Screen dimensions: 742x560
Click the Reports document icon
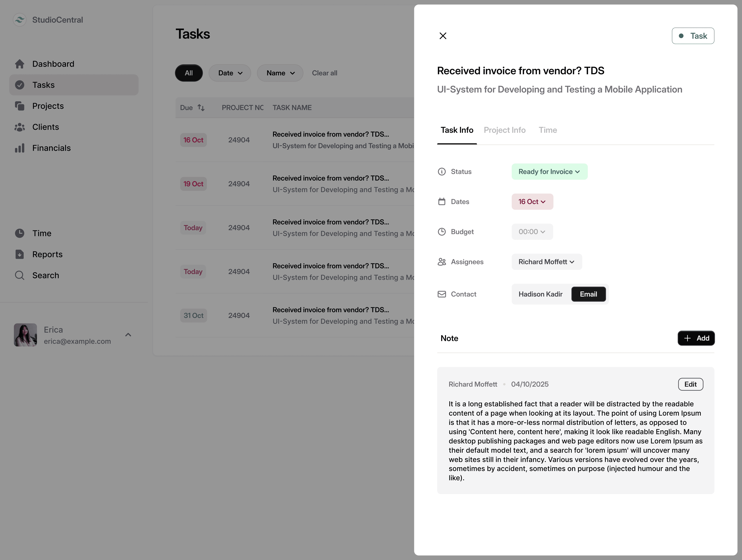[19, 254]
